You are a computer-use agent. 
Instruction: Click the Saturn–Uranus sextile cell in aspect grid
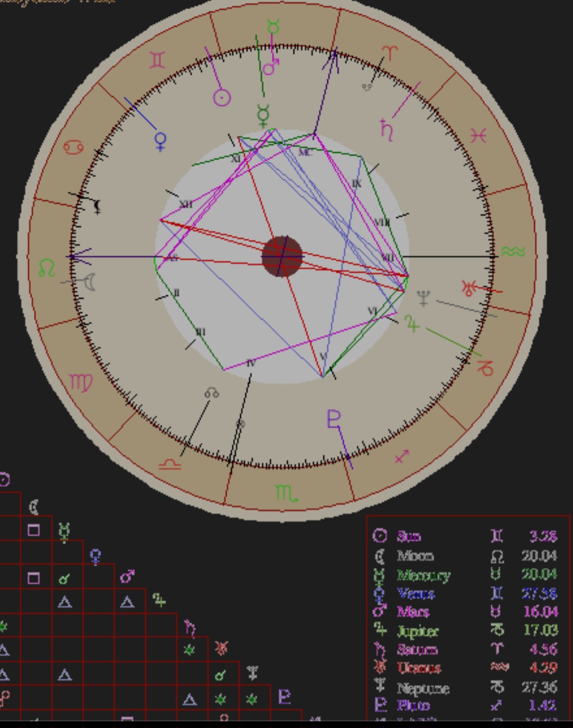click(x=190, y=650)
